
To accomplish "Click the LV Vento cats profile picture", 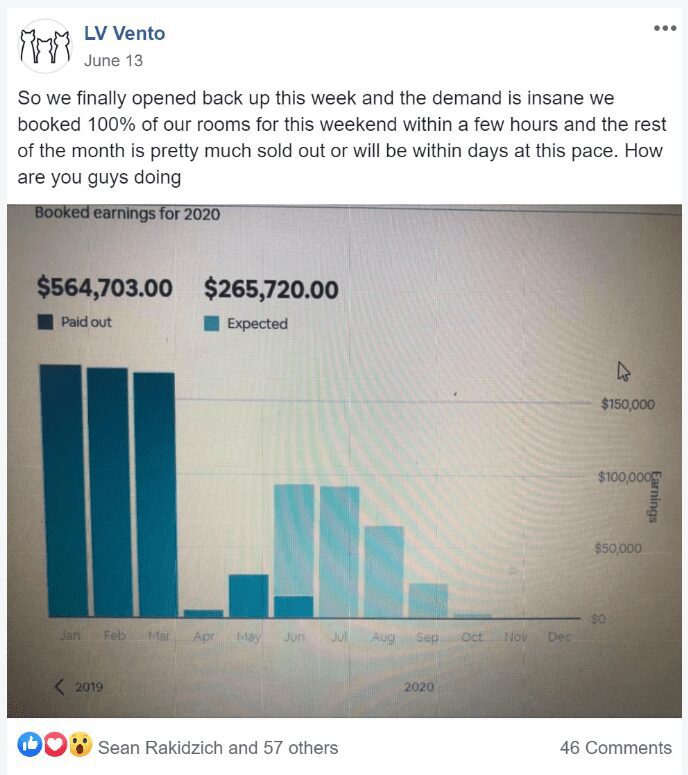I will tap(45, 46).
